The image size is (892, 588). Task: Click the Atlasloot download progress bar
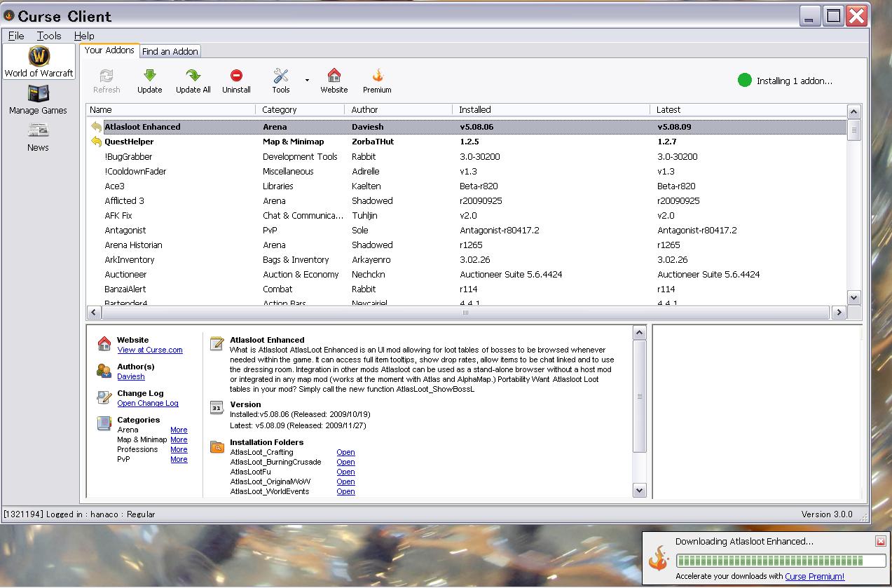pyautogui.click(x=781, y=560)
